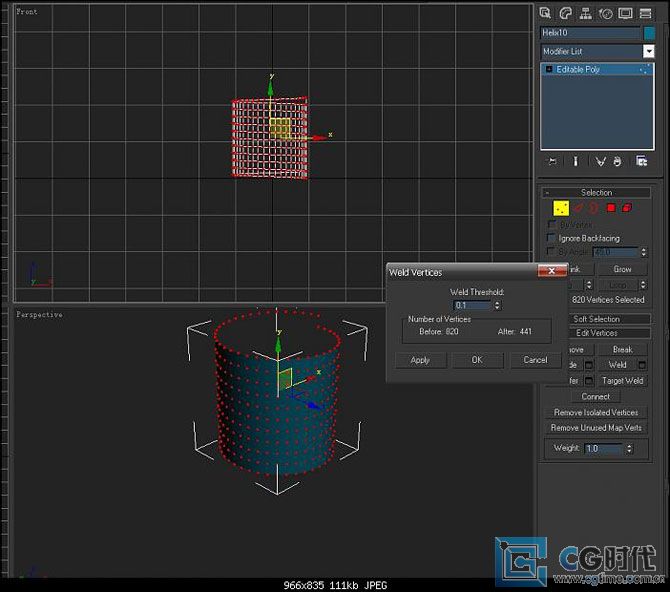The width and height of the screenshot is (670, 592).
Task: Select the Editable Poly modifier row
Action: (x=597, y=69)
